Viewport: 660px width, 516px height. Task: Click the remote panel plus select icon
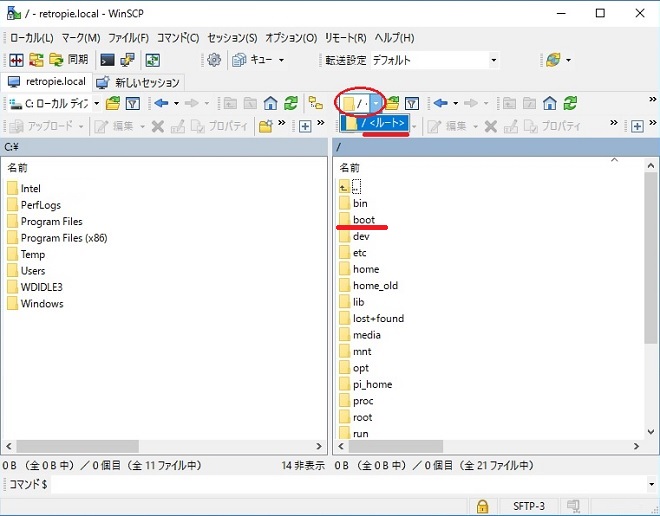tap(637, 126)
